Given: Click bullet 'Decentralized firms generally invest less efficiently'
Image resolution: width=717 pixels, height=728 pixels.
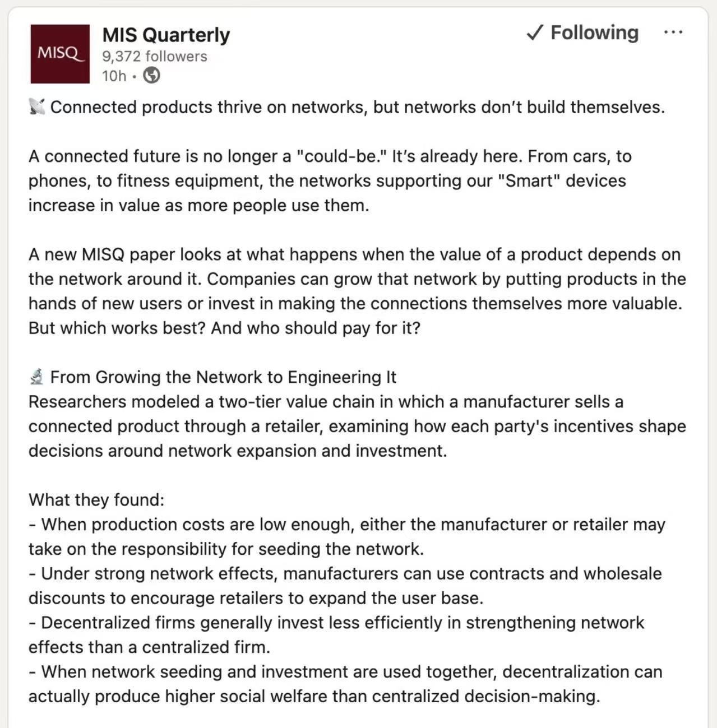Looking at the screenshot, I should 336,634.
